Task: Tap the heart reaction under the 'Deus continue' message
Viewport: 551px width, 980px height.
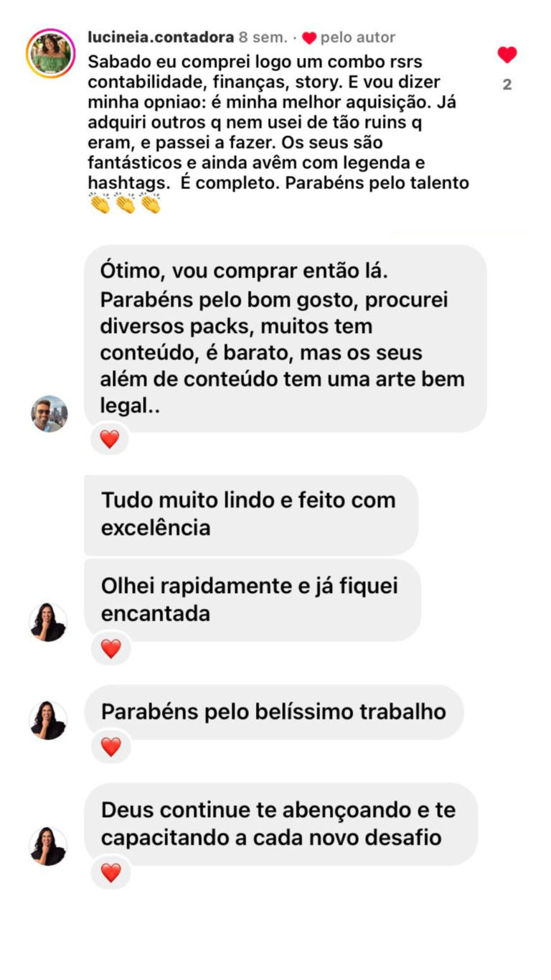Action: [x=110, y=872]
